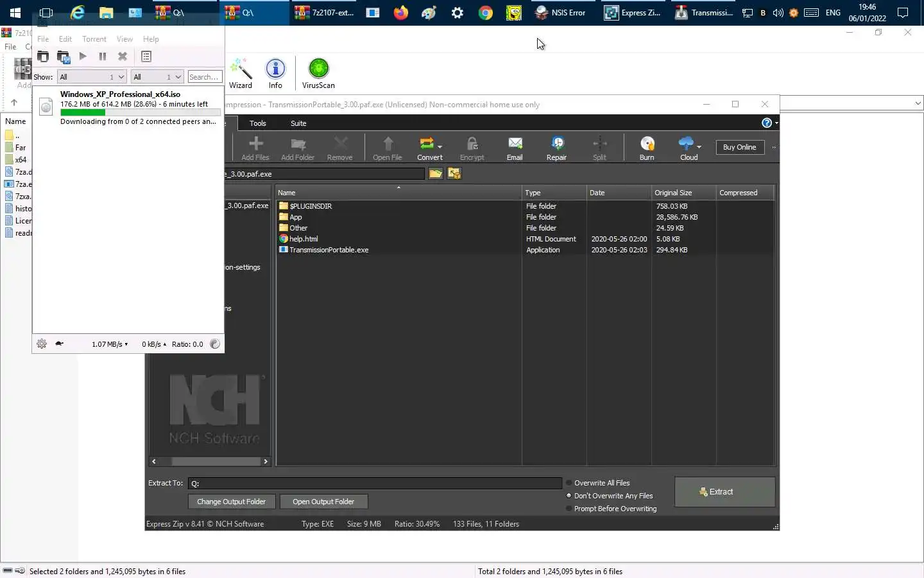Click Info icon in background toolbar

pyautogui.click(x=275, y=73)
